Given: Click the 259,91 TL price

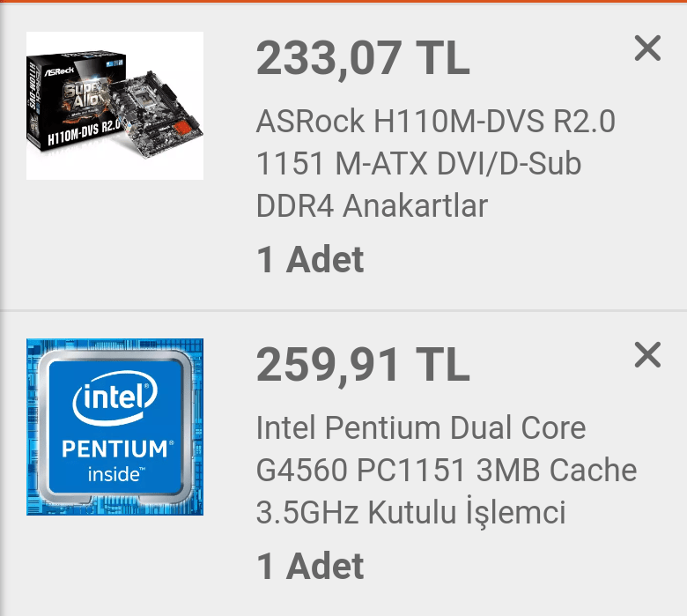Looking at the screenshot, I should pos(363,365).
